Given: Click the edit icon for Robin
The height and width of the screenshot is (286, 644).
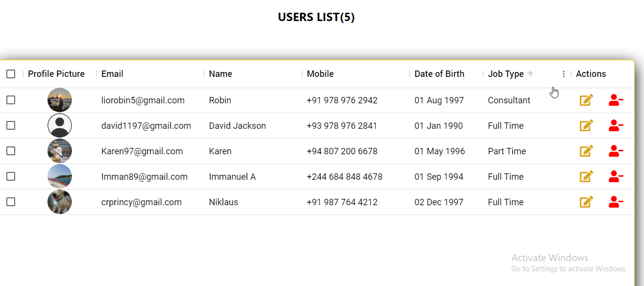Looking at the screenshot, I should point(586,100).
